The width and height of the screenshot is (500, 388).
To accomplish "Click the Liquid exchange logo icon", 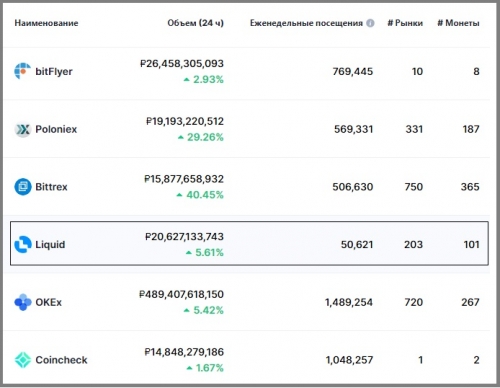I will pyautogui.click(x=23, y=244).
